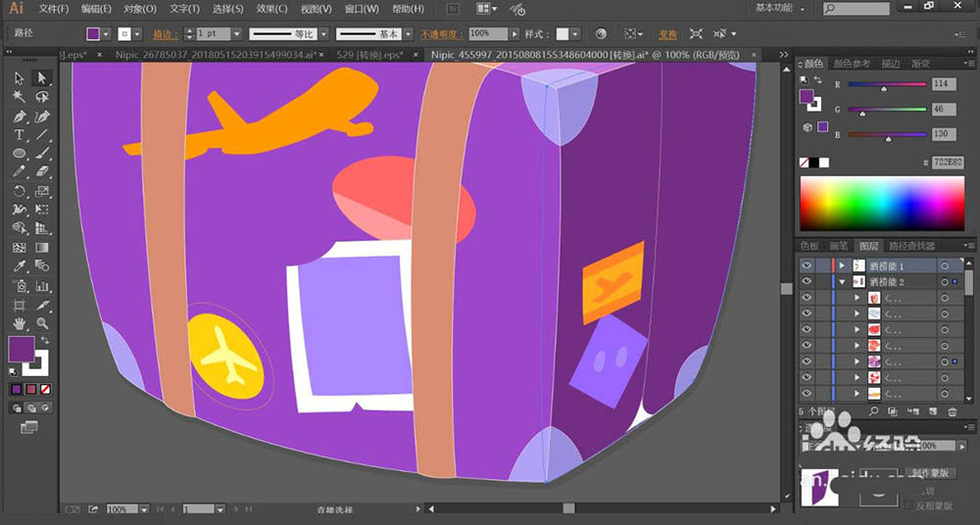Select the Type tool
Viewport: 980px width, 525px height.
pos(20,134)
